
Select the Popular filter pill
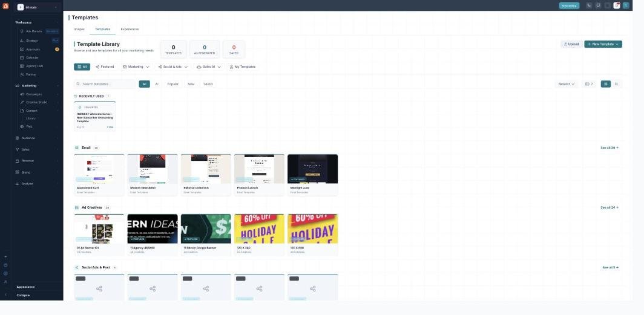(173, 84)
